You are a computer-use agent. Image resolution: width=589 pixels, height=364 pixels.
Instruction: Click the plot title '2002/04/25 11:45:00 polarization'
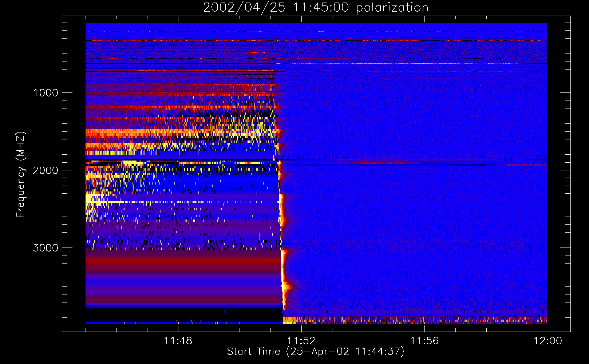click(316, 8)
